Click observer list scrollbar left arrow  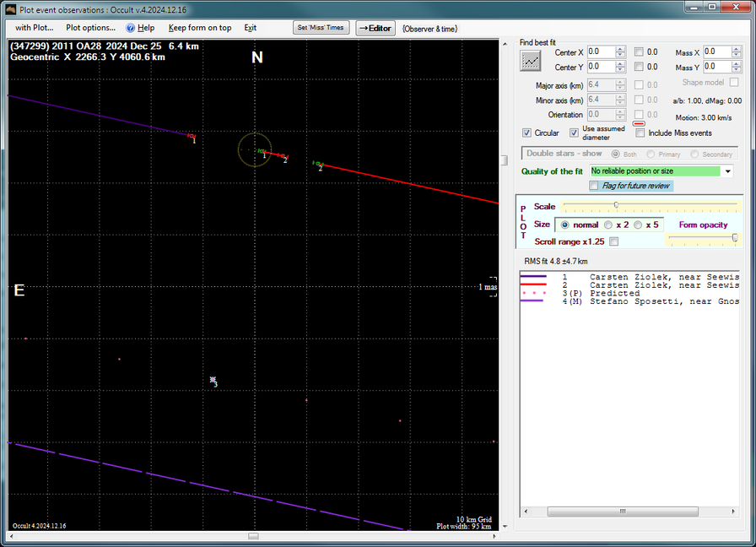pyautogui.click(x=526, y=512)
